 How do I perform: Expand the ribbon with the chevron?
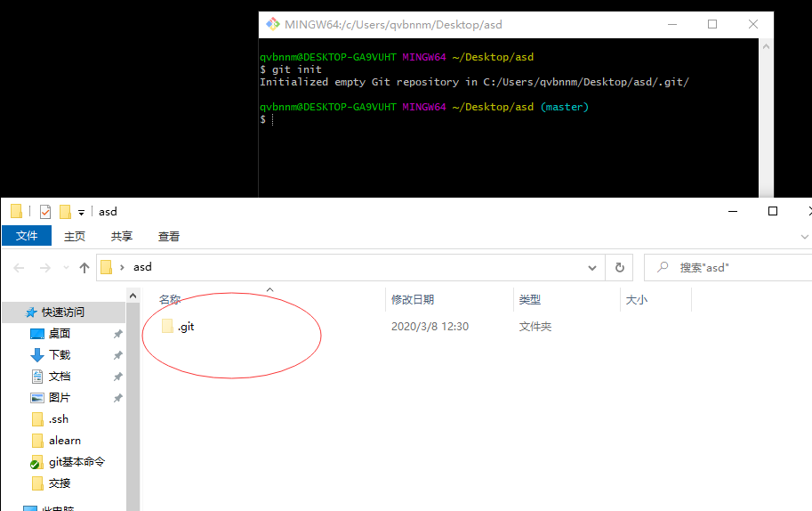(x=804, y=237)
